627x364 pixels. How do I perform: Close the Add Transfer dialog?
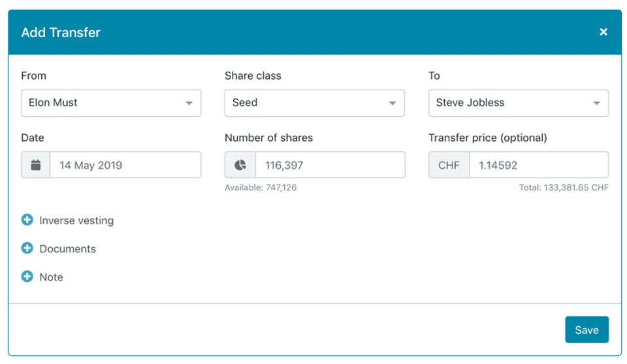(x=603, y=32)
